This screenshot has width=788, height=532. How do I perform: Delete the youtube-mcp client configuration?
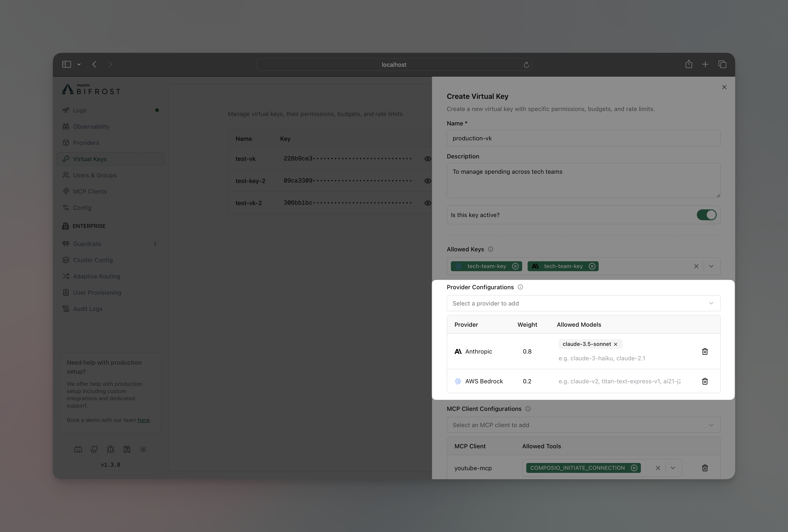click(x=705, y=468)
